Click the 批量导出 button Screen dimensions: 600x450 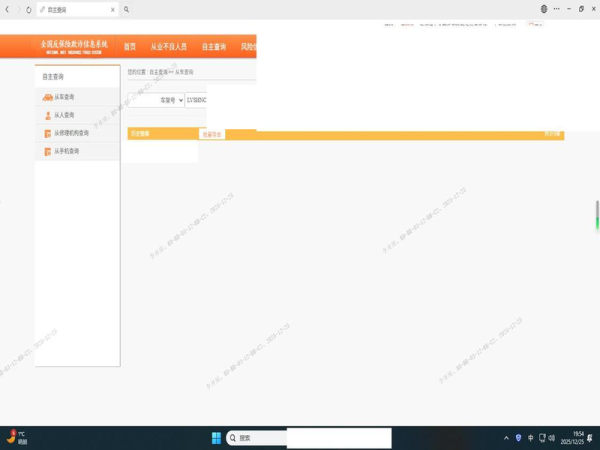212,134
